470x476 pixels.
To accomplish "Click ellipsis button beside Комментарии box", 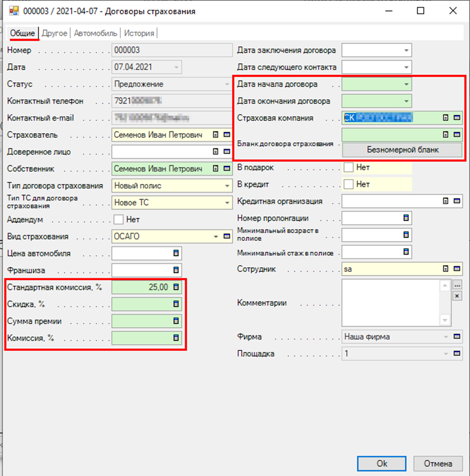I will 457,284.
